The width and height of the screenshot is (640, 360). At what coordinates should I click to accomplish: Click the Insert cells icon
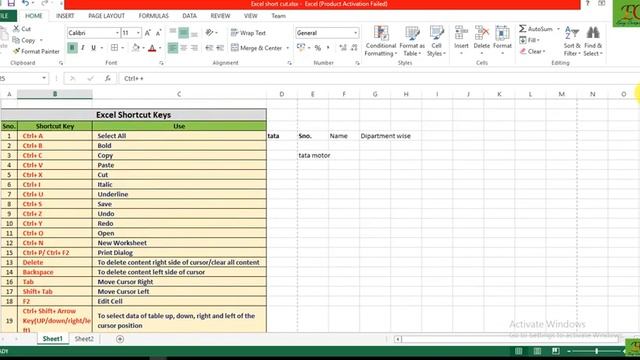point(461,33)
